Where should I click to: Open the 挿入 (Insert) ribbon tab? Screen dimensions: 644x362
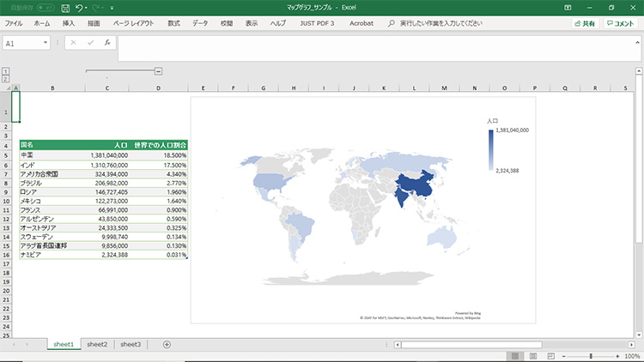click(68, 23)
